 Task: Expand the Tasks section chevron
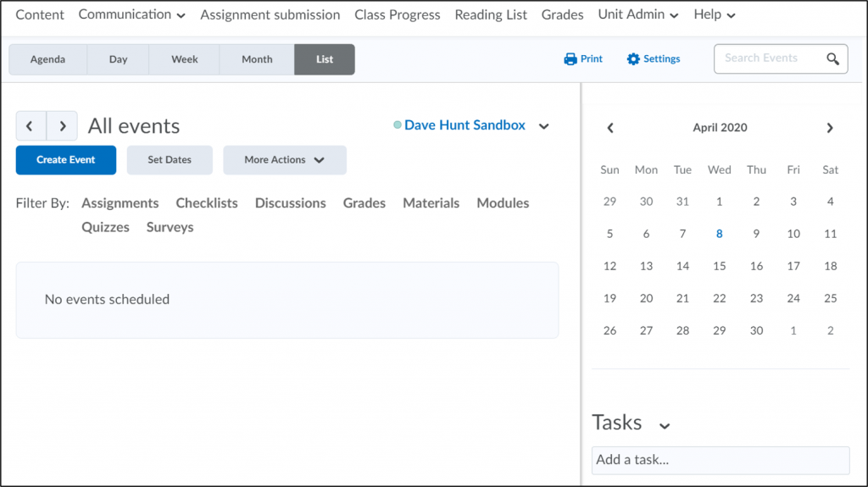pyautogui.click(x=665, y=425)
